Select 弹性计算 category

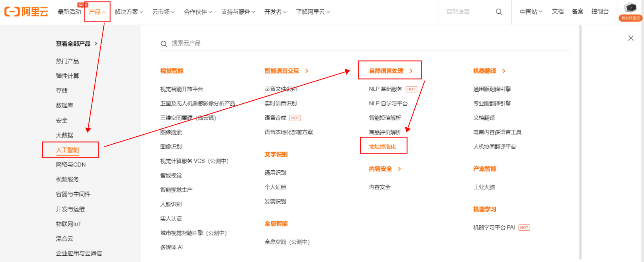click(67, 76)
